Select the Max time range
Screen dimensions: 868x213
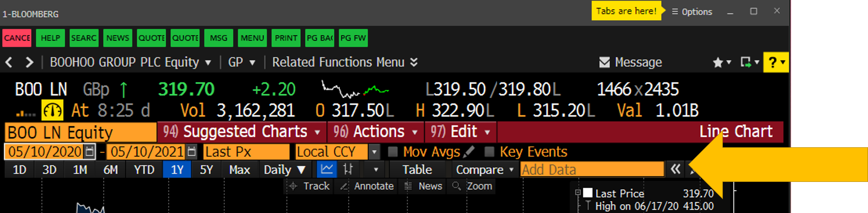pyautogui.click(x=240, y=170)
